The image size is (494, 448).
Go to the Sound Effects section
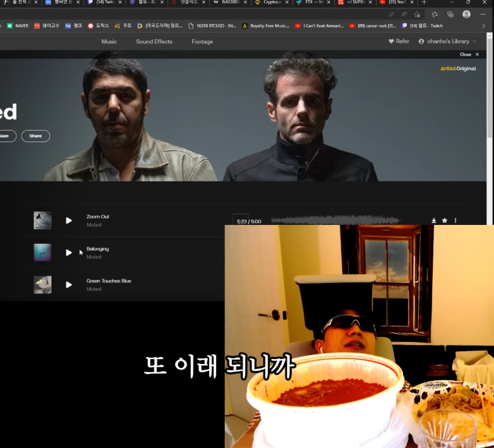(154, 42)
